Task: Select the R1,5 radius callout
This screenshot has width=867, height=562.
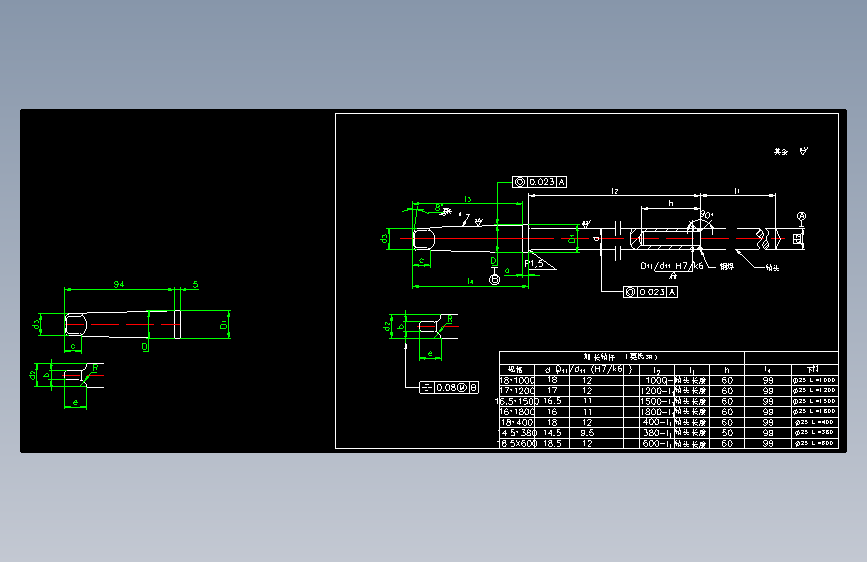Action: [x=534, y=263]
